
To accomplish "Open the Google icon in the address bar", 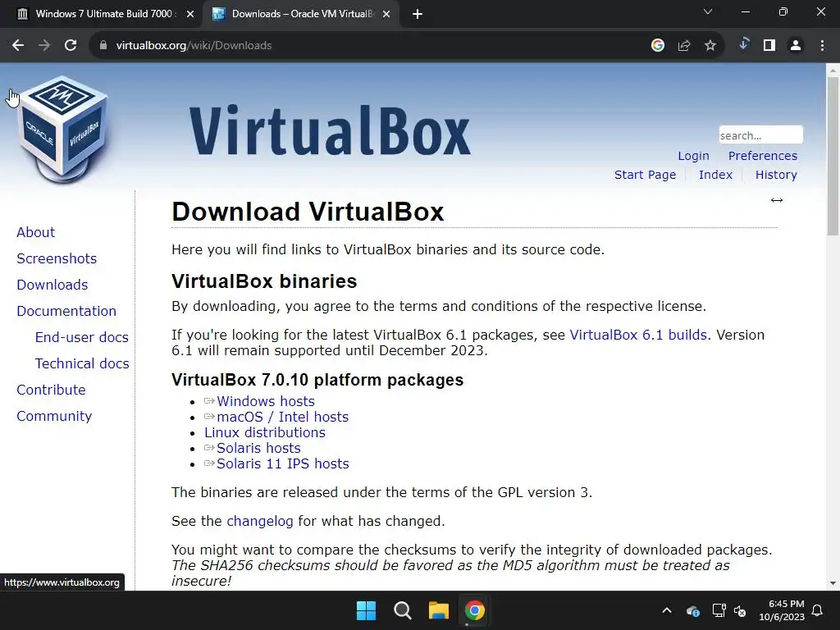I will tap(657, 46).
